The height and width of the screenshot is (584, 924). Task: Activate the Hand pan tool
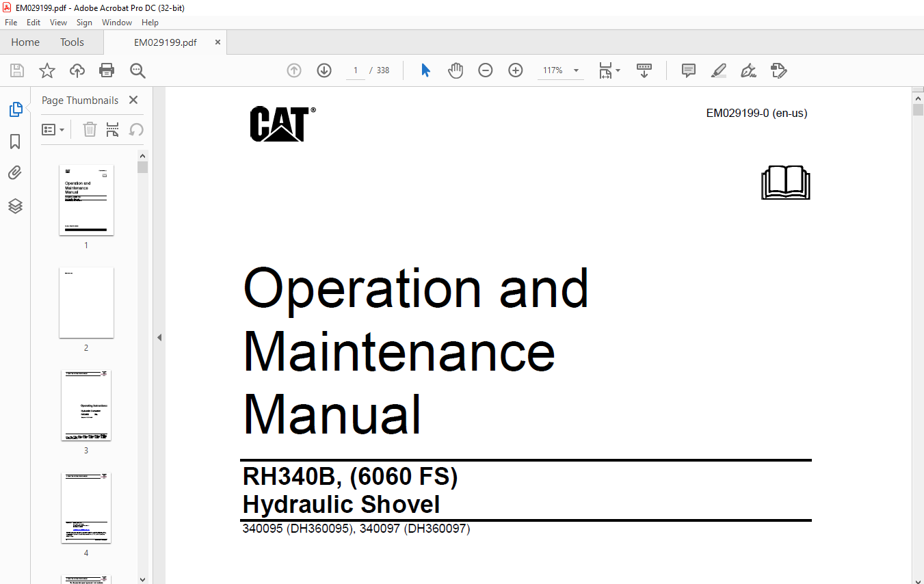pyautogui.click(x=456, y=70)
